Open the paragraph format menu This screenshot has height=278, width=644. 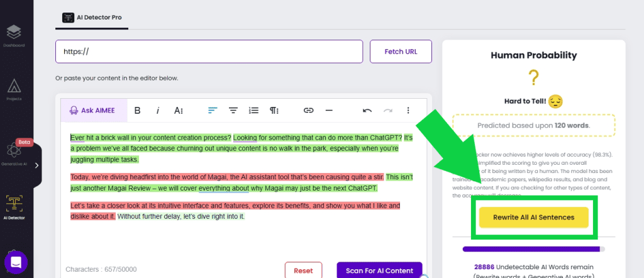(x=274, y=111)
